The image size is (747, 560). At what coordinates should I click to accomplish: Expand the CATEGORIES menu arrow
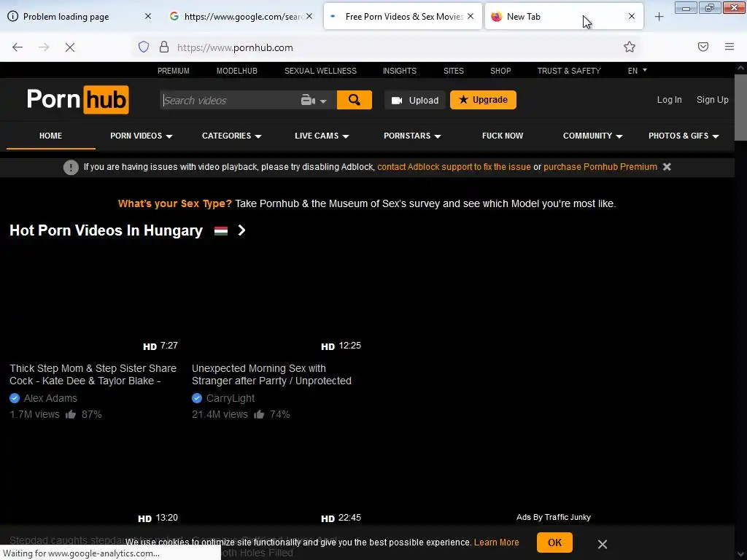(258, 136)
